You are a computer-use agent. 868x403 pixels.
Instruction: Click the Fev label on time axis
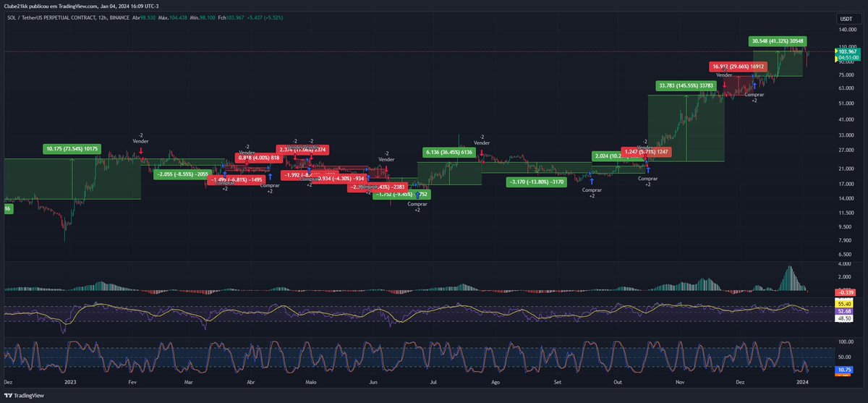click(132, 381)
